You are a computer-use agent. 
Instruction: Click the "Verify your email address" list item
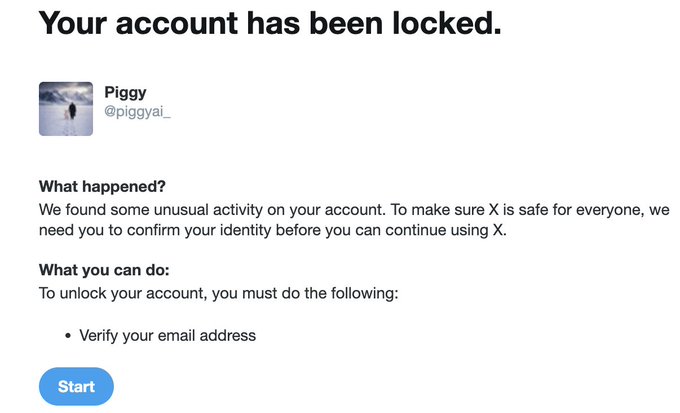click(167, 335)
